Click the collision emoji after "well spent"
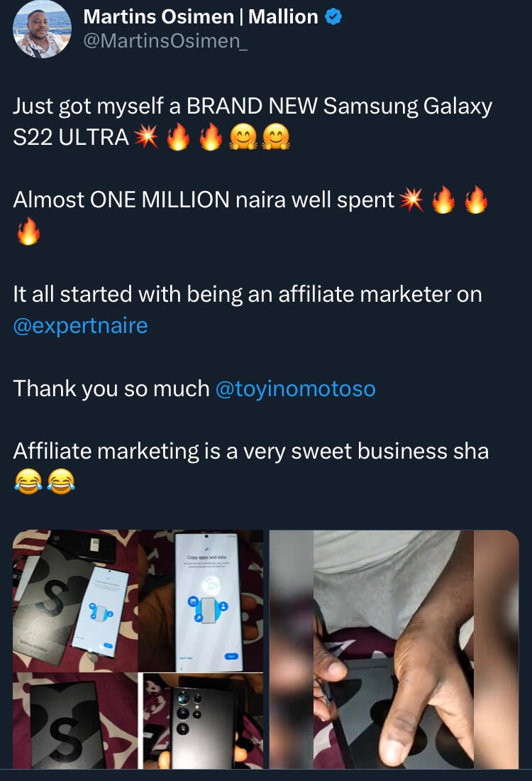Viewport: 532px width, 781px height. [x=411, y=201]
